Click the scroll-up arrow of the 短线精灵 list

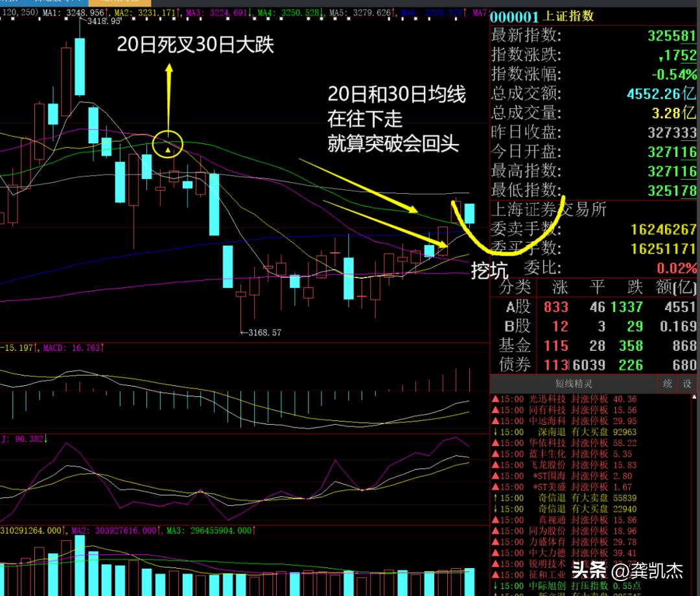coord(694,397)
